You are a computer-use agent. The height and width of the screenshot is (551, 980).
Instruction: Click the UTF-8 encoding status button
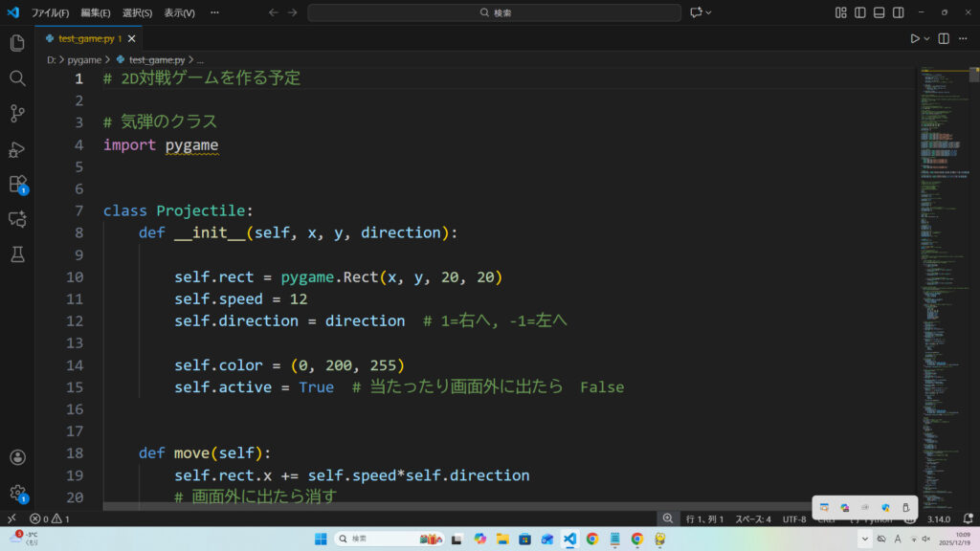pos(793,518)
